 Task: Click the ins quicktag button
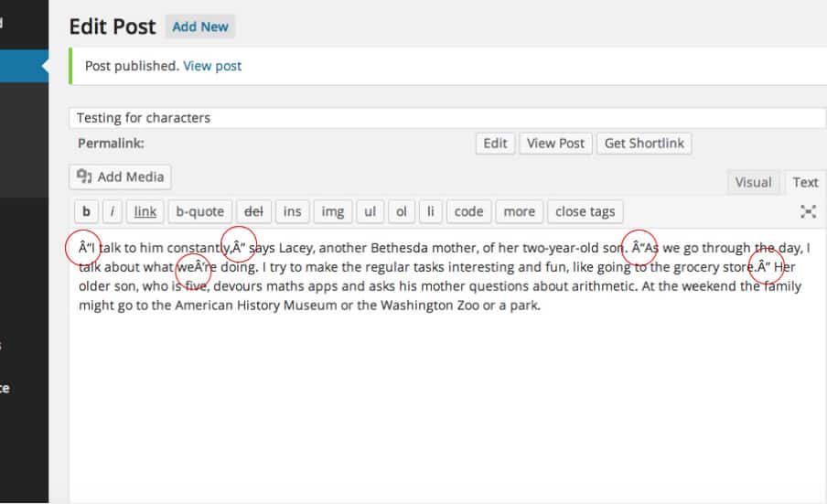(292, 211)
